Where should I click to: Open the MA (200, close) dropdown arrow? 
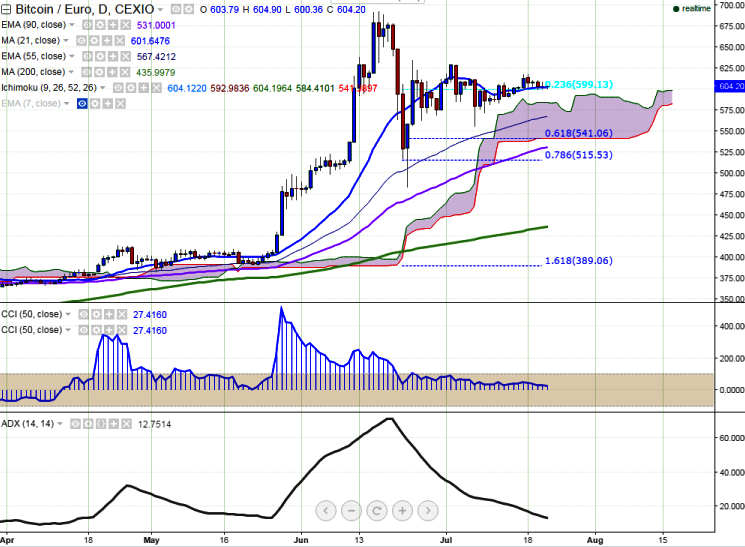[x=71, y=72]
